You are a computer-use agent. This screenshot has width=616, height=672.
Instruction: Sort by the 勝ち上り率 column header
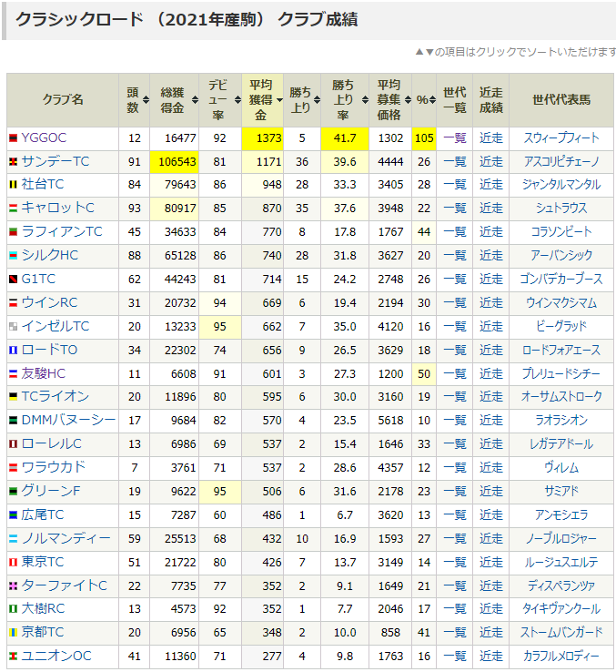coord(344,100)
